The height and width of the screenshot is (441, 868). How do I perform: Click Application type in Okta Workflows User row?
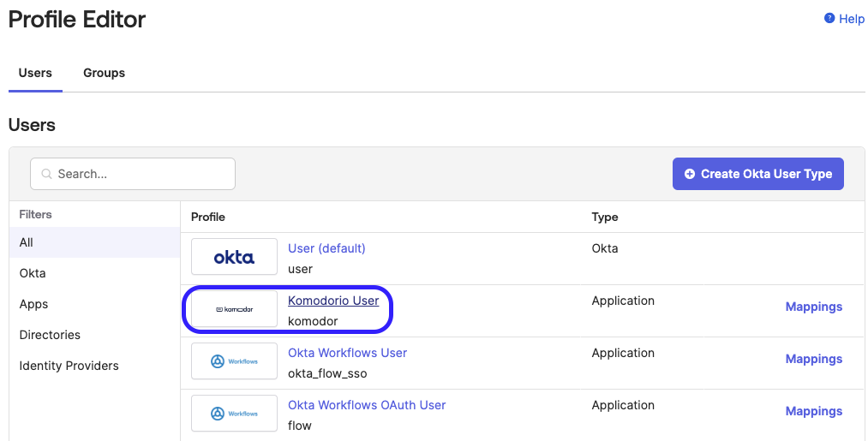(x=623, y=353)
